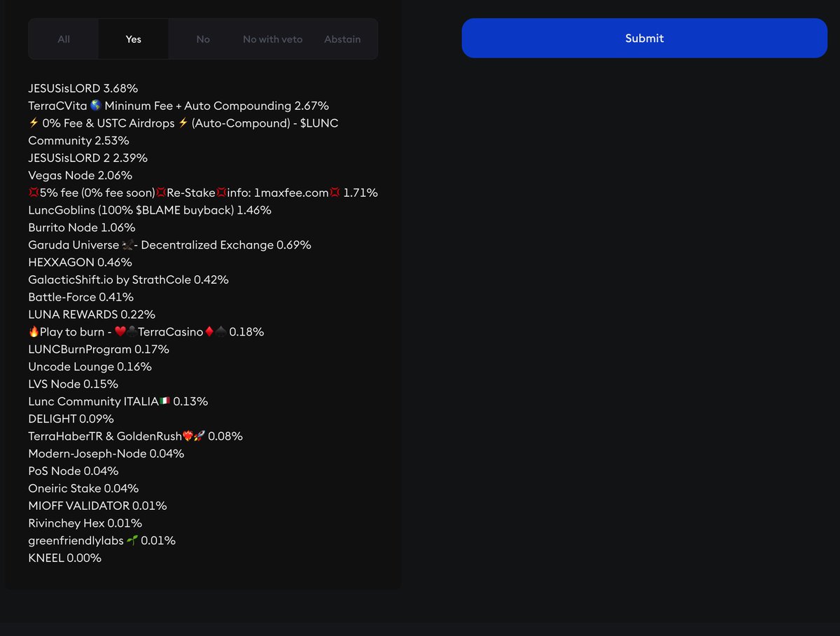Select the Burrito Node validator
This screenshot has width=840, height=636.
click(81, 227)
